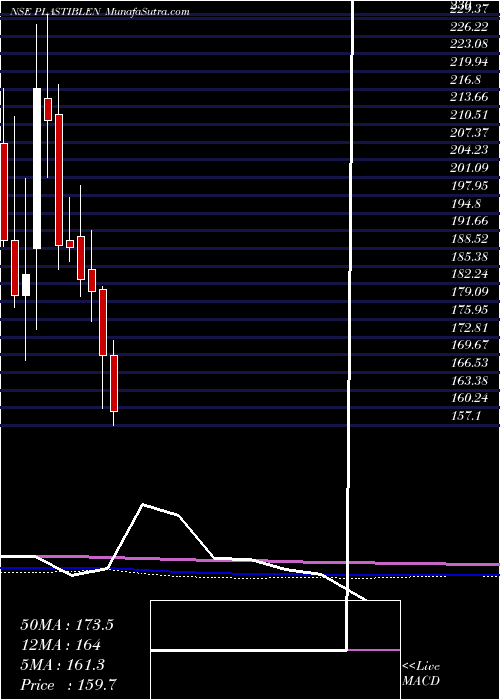Select the 226.22 price axis label
The height and width of the screenshot is (700, 500).
(471, 27)
